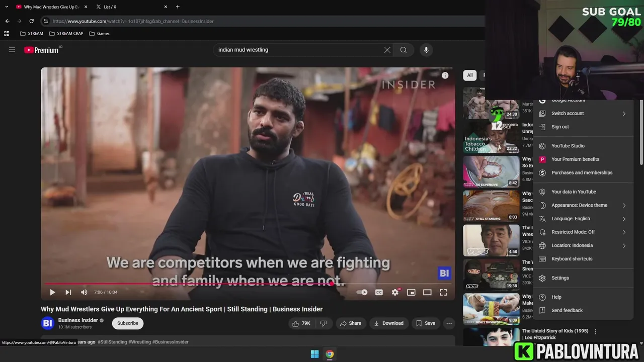Skip to next video
The width and height of the screenshot is (644, 362).
tap(68, 292)
